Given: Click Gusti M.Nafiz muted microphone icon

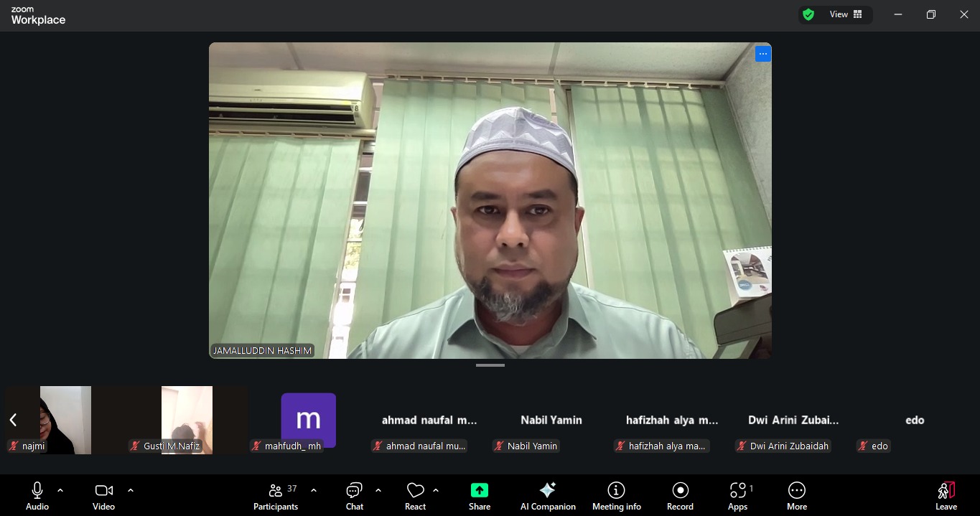Looking at the screenshot, I should coord(135,446).
